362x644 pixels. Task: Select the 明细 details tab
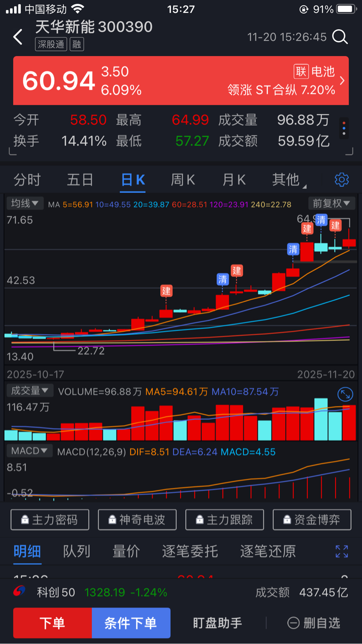pos(27,551)
